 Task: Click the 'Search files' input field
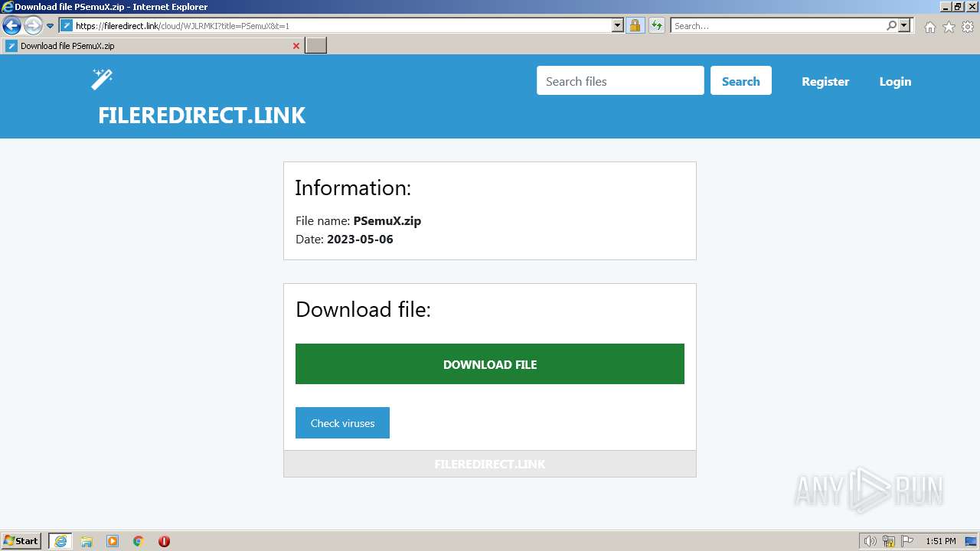[620, 80]
